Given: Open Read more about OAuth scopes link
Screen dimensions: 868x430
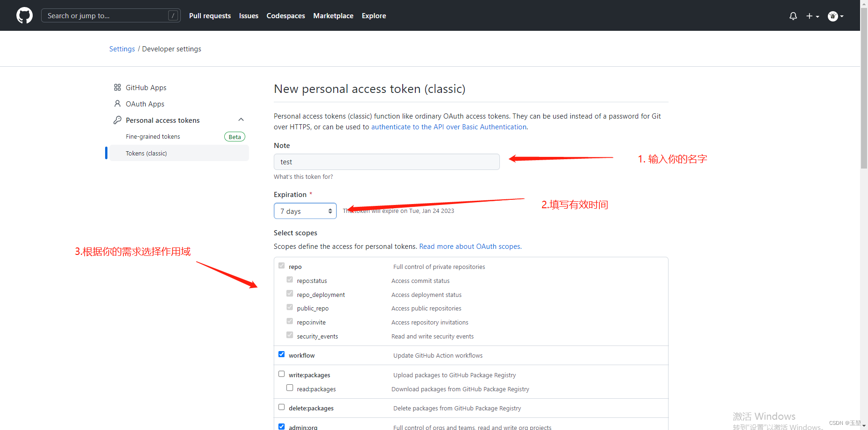Looking at the screenshot, I should pos(470,247).
